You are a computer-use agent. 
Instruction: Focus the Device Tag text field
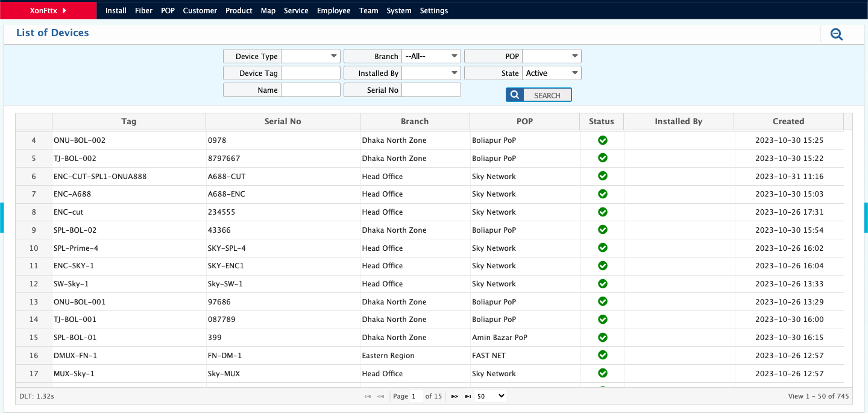310,73
